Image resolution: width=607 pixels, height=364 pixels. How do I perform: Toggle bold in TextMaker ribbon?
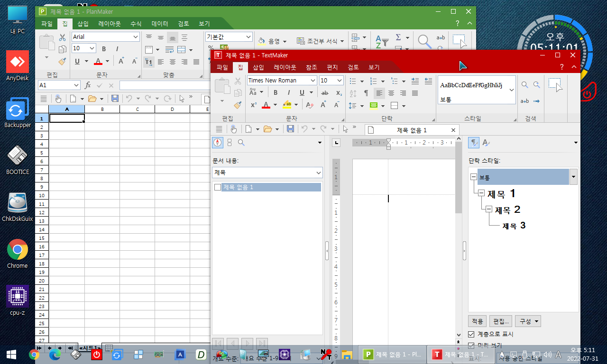coord(276,93)
